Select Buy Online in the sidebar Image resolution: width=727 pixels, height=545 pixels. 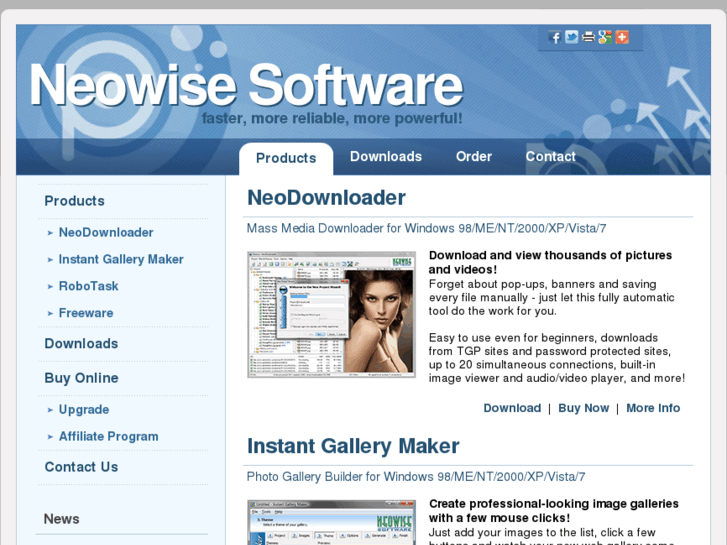81,378
